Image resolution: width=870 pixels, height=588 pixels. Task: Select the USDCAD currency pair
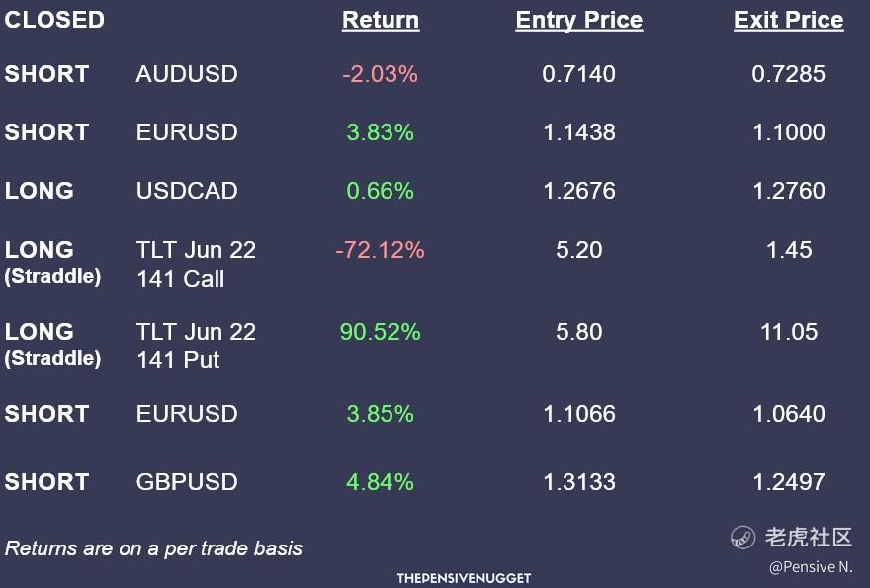187,191
